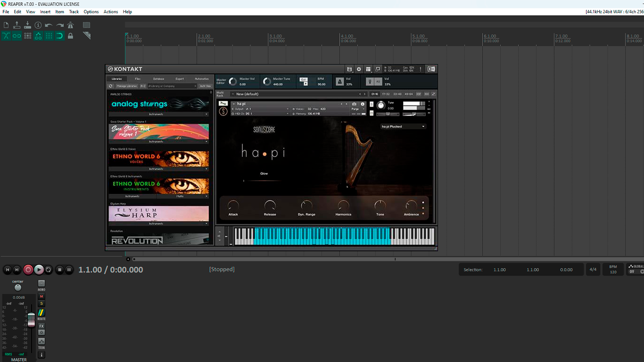Toggle grid lines toolbar button

tap(49, 36)
